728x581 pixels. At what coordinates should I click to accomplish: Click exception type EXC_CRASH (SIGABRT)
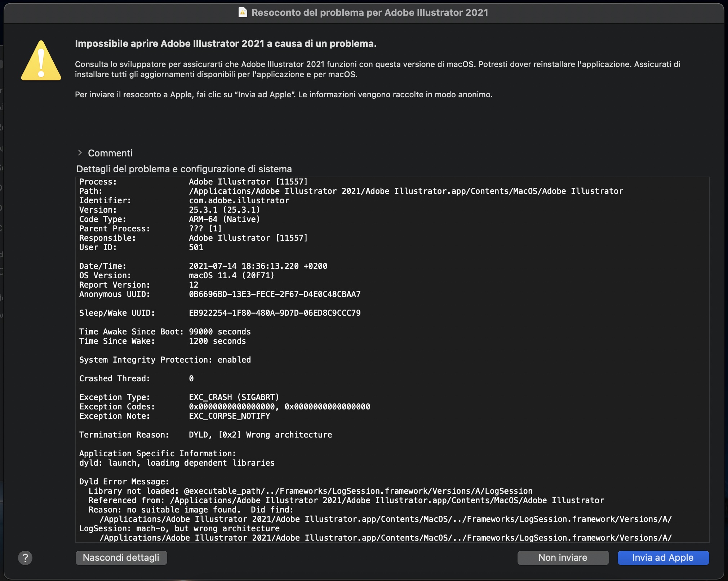coord(234,397)
